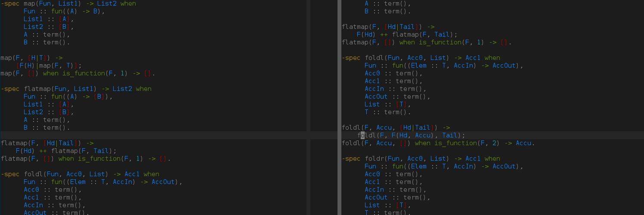Click 'T :: term().' under right foldl spec
This screenshot has width=644, height=215.
tap(388, 112)
